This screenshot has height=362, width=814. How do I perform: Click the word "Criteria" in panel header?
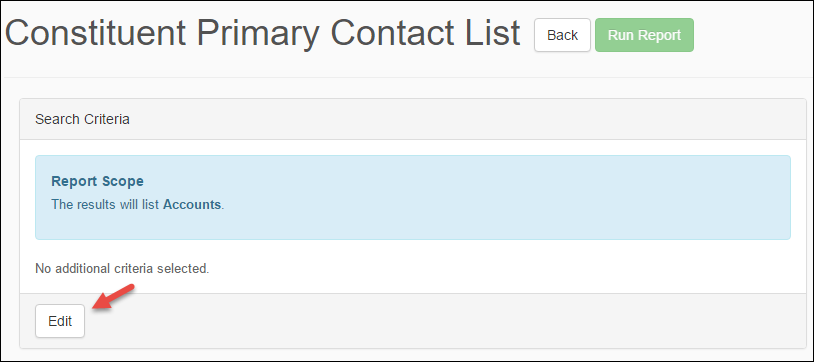tap(106, 119)
